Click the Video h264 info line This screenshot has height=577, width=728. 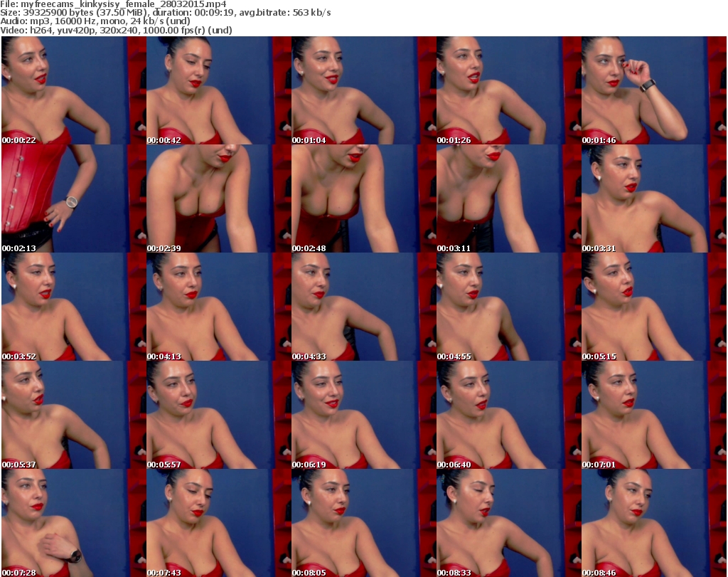[116, 30]
